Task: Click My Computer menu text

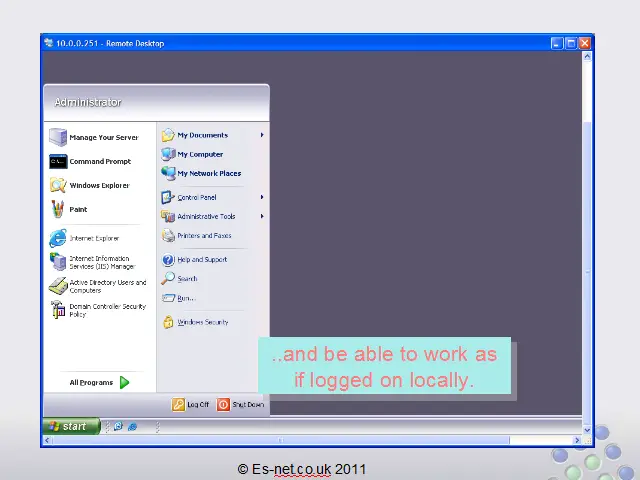Action: [200, 154]
